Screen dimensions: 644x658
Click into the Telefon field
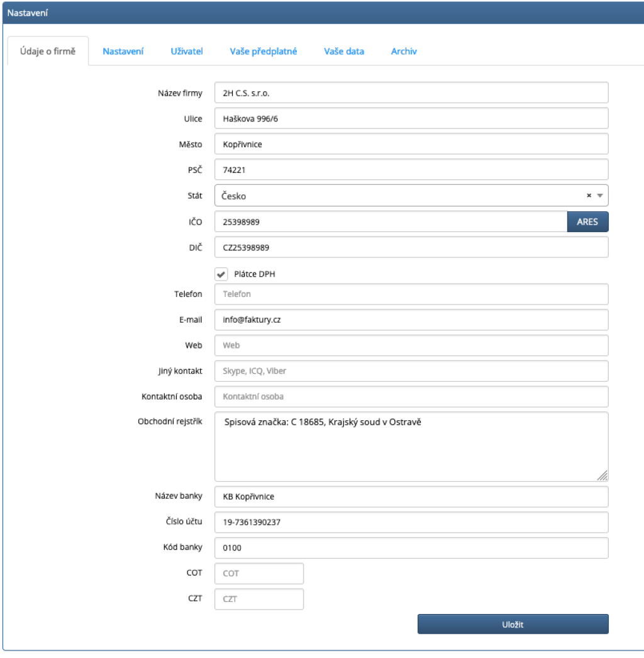coord(411,294)
